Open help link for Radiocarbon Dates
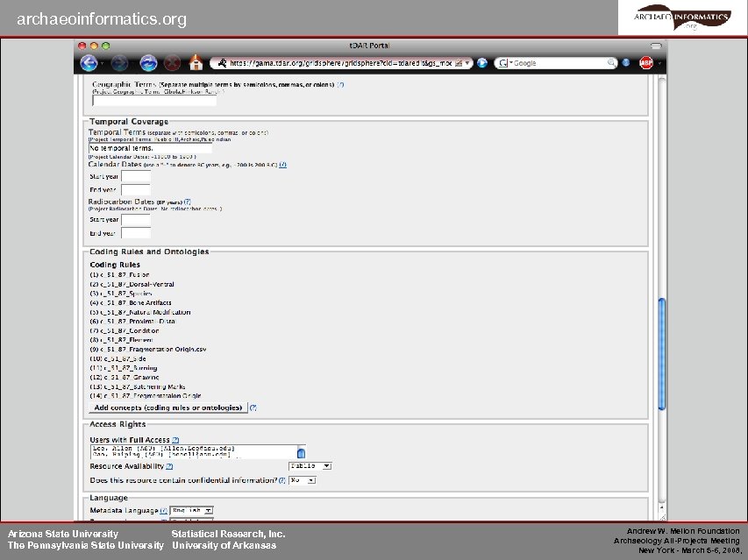The height and width of the screenshot is (560, 748). (187, 202)
